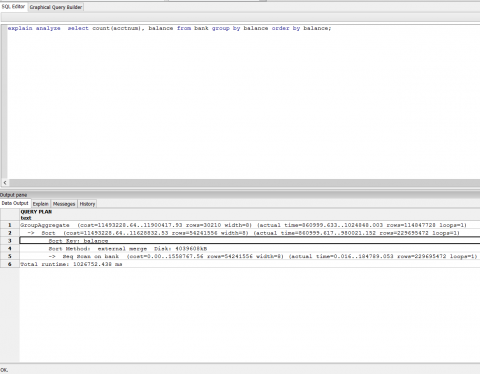Screen dimensions: 480x374
Task: Select row 1 header in results grid
Action: pos(10,225)
